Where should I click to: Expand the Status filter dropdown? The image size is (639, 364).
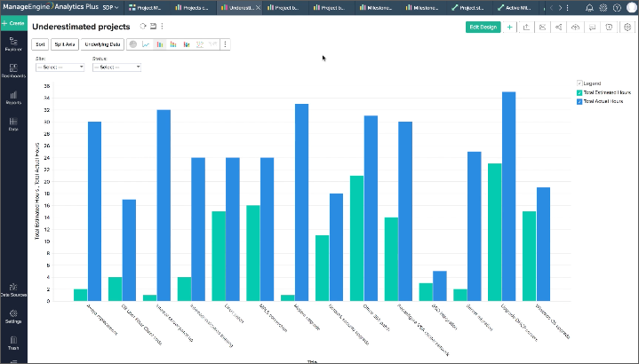click(116, 67)
